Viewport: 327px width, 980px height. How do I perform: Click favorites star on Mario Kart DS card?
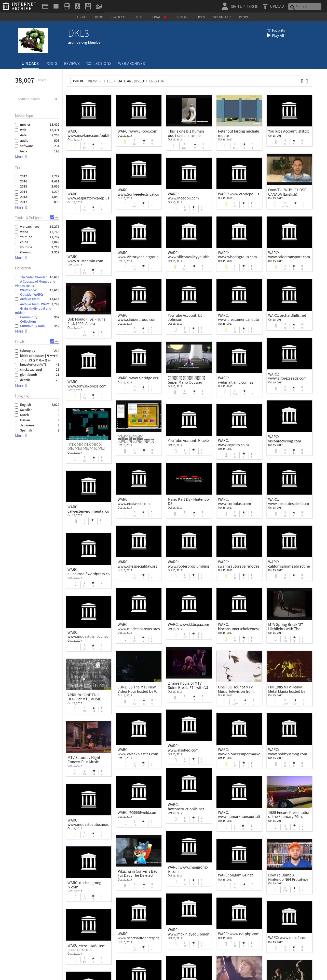(194, 512)
